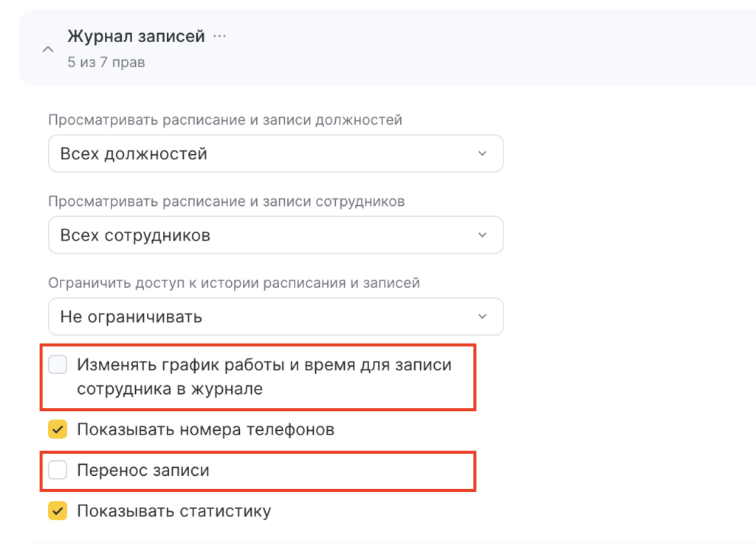Open the Не ограничивать dropdown

pyautogui.click(x=275, y=317)
